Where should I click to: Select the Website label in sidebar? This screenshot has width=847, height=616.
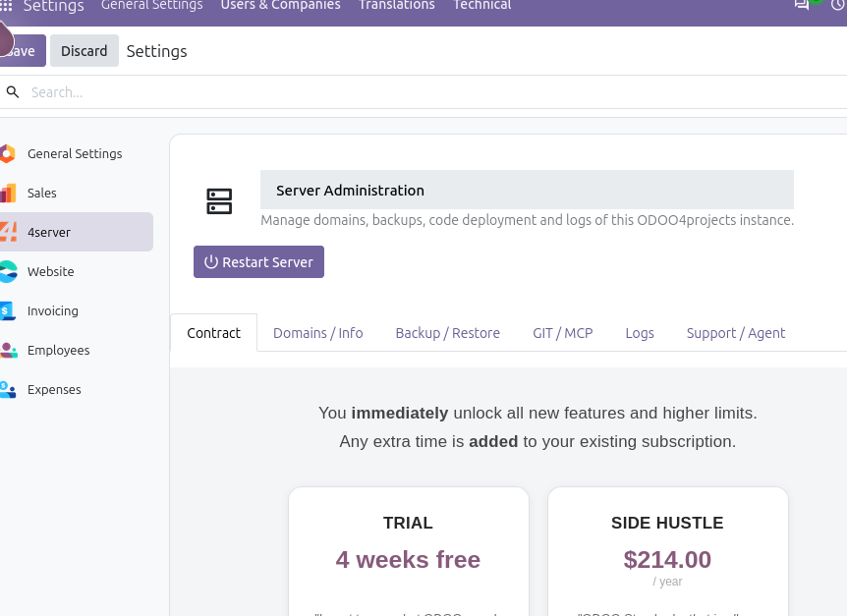pyautogui.click(x=51, y=271)
